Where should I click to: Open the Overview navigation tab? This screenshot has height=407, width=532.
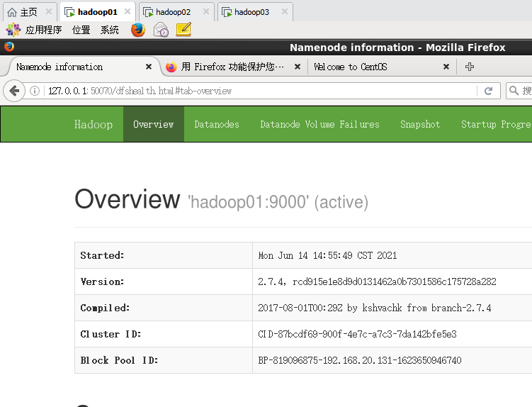click(153, 124)
